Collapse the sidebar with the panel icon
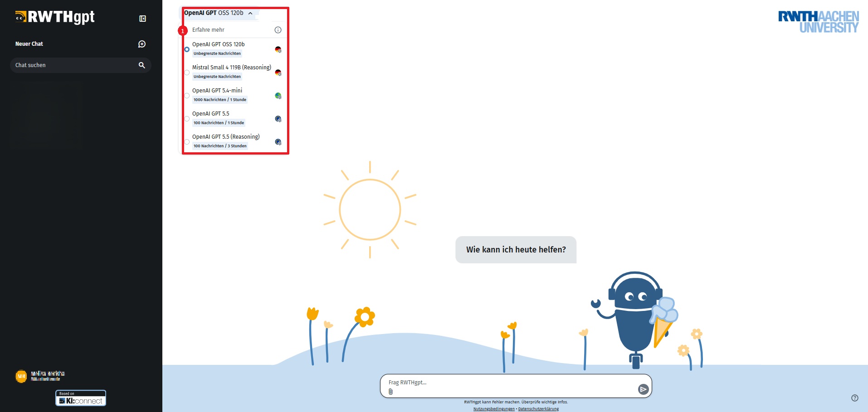This screenshot has height=412, width=868. 142,19
